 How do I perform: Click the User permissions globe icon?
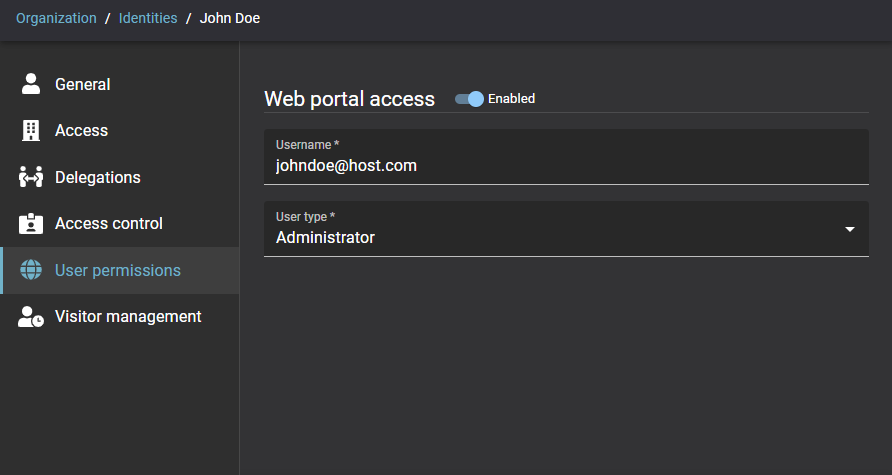click(31, 270)
